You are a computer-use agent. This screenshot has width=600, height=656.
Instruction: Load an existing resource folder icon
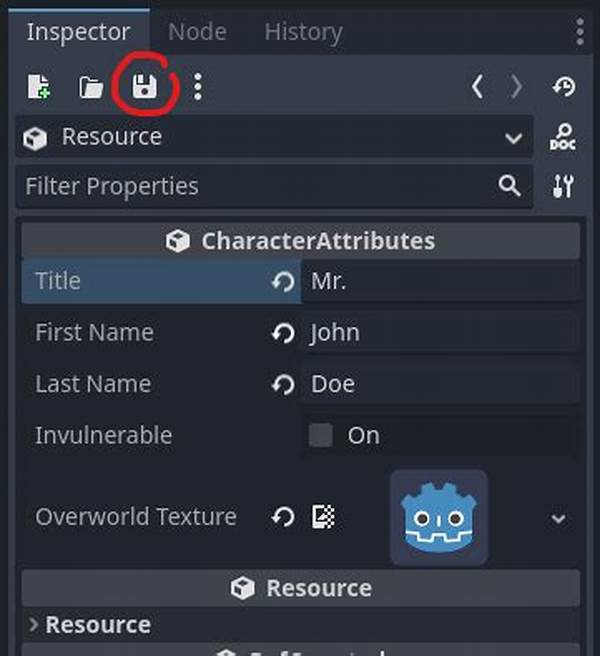click(91, 87)
